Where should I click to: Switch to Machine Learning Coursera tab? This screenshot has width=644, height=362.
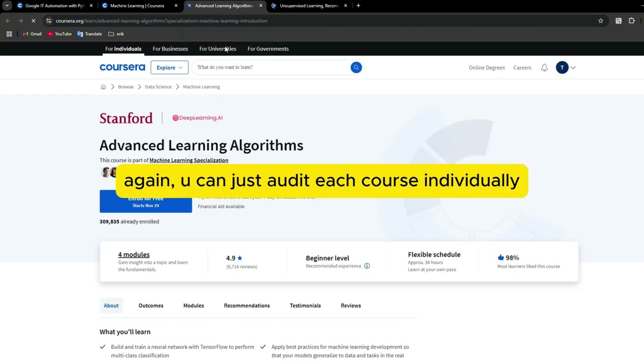[x=137, y=6]
